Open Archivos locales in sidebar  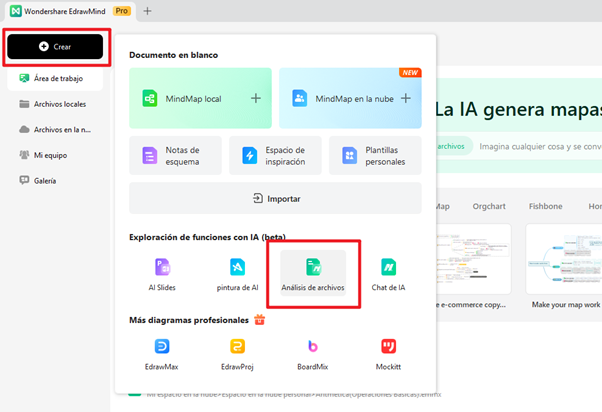click(57, 104)
